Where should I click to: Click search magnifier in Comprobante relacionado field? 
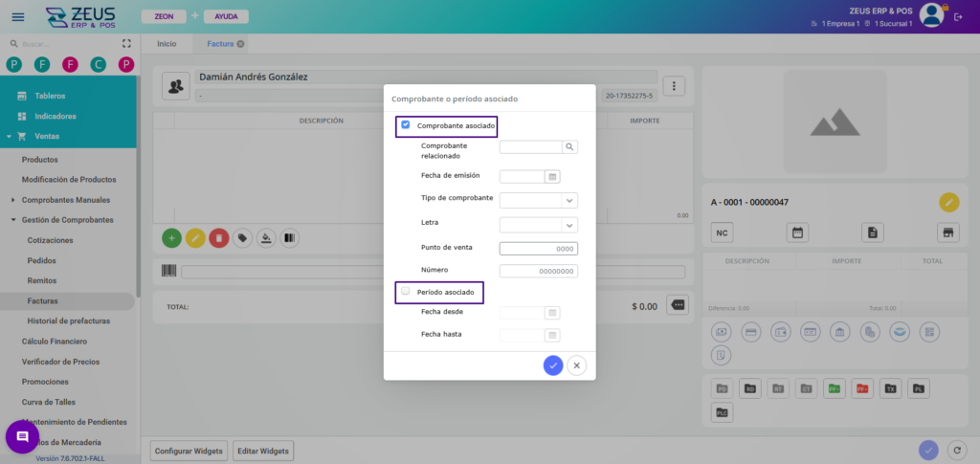click(569, 147)
